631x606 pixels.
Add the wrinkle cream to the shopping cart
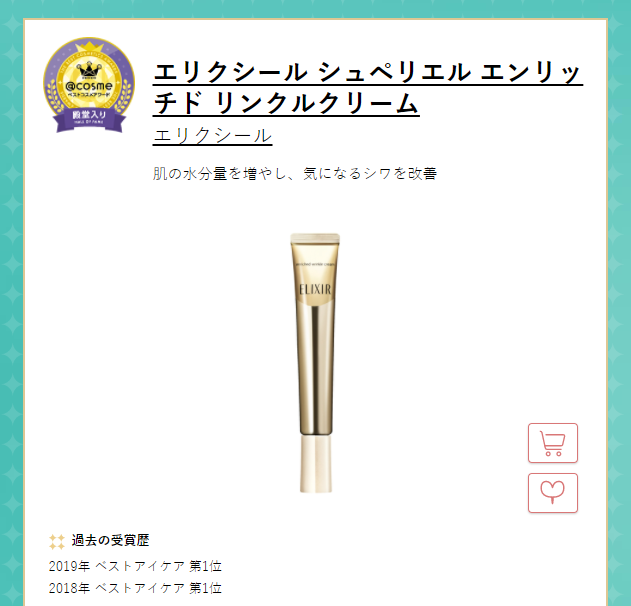tap(553, 443)
